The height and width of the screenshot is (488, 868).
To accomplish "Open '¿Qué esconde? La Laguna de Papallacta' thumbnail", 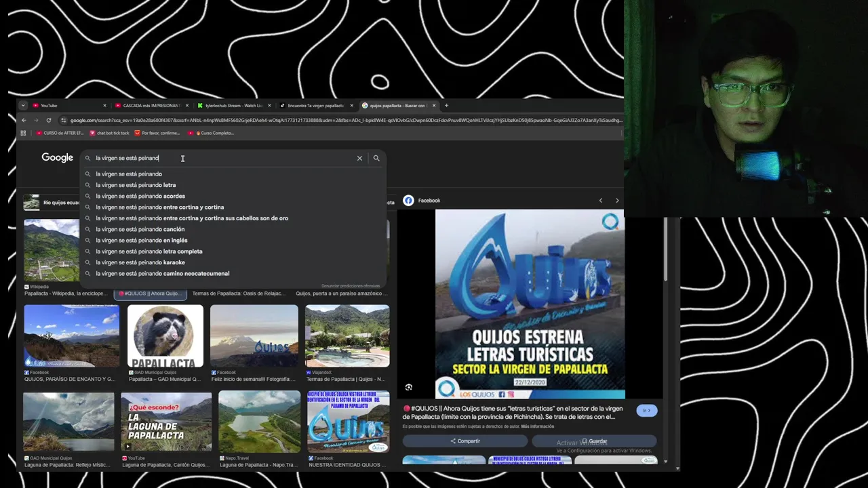I will click(166, 422).
